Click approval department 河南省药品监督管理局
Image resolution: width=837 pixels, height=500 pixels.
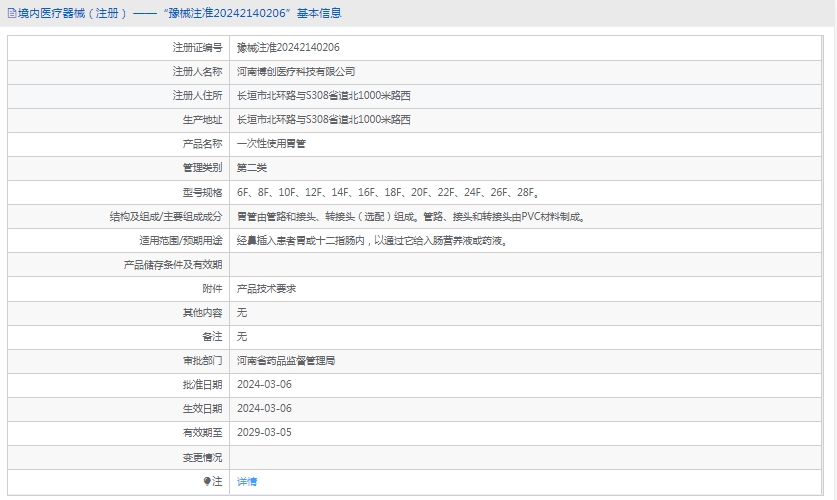(286, 360)
